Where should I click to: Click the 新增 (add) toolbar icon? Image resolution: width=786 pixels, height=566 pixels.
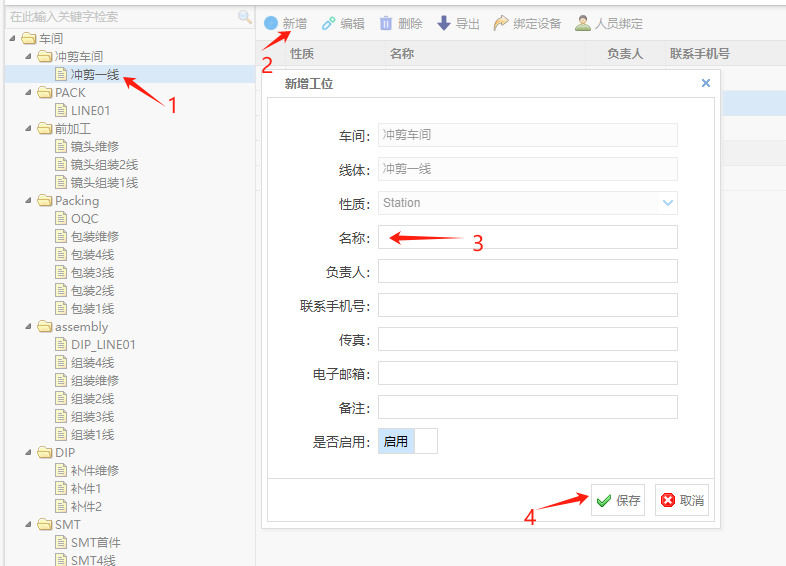(x=271, y=23)
